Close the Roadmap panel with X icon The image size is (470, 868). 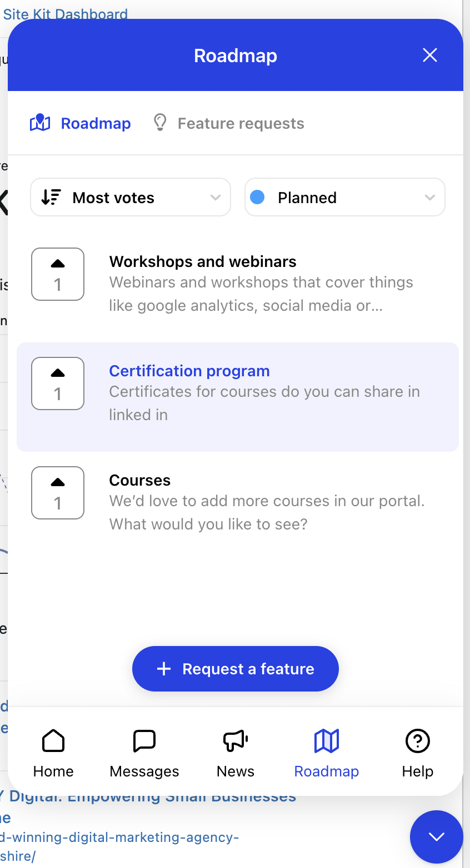coord(430,55)
